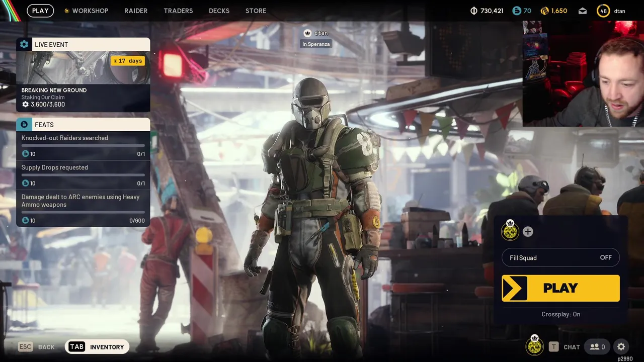Click the Live Event gear icon
The width and height of the screenshot is (644, 362).
tap(24, 44)
